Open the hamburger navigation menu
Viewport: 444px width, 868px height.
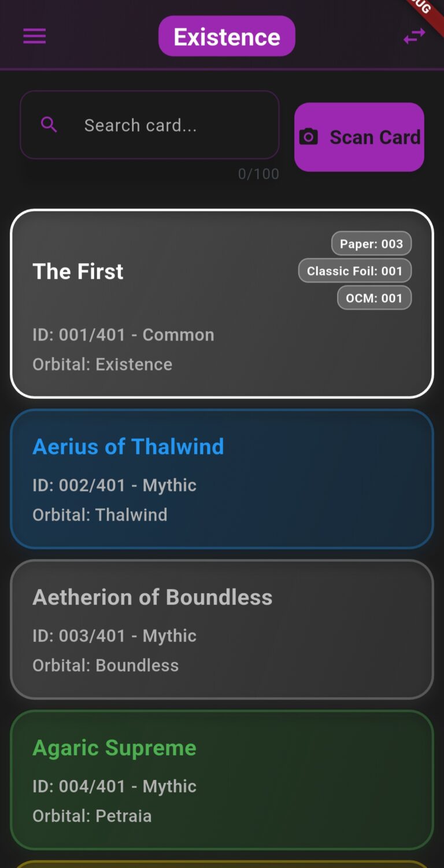tap(35, 36)
